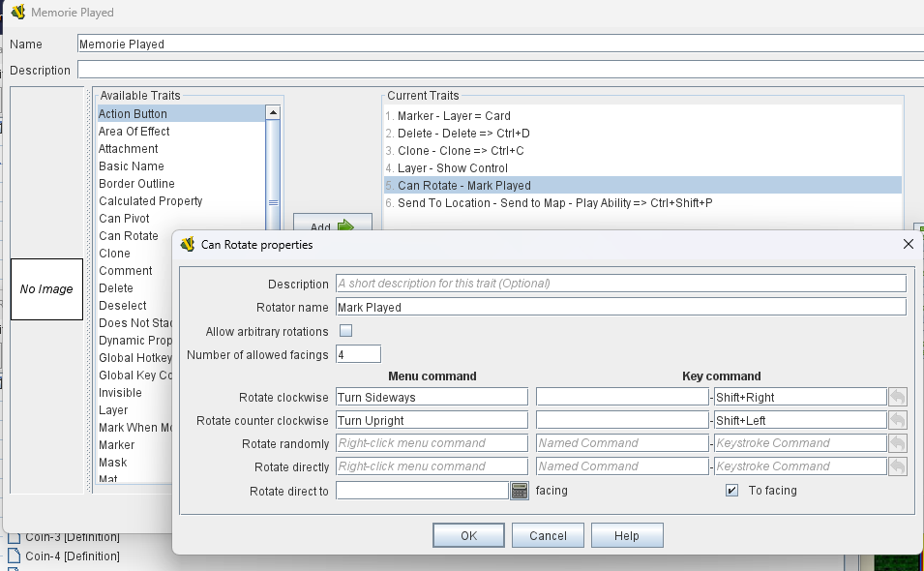This screenshot has height=571, width=924.
Task: Click the Rotate direct to expression field
Action: (422, 491)
